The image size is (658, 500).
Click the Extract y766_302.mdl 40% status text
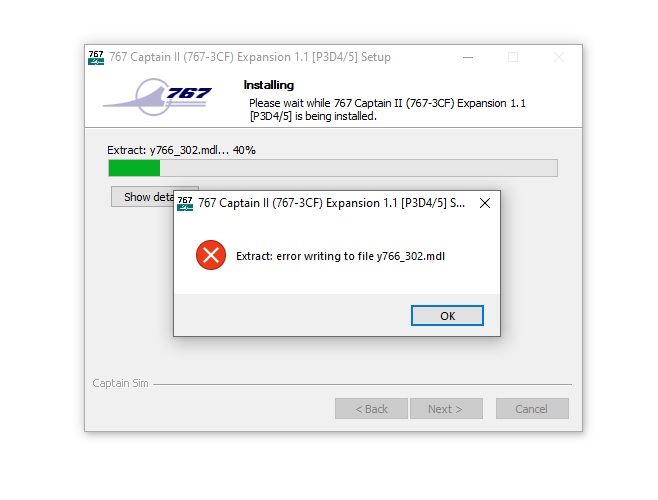[181, 150]
